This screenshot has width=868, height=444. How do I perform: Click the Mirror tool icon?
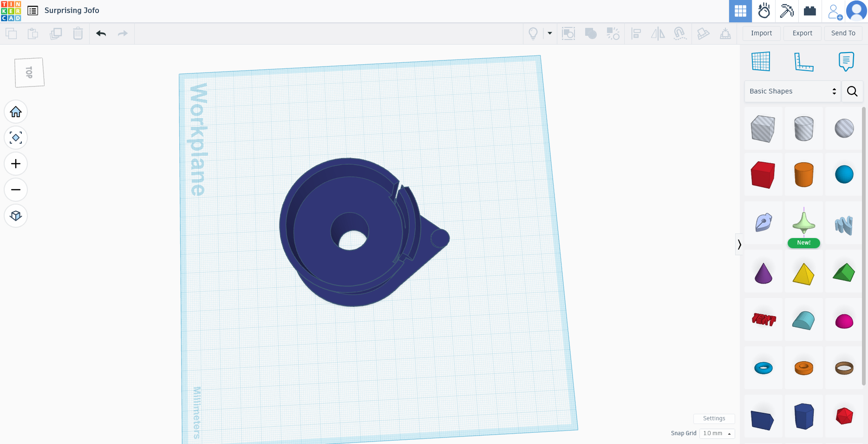pyautogui.click(x=658, y=33)
